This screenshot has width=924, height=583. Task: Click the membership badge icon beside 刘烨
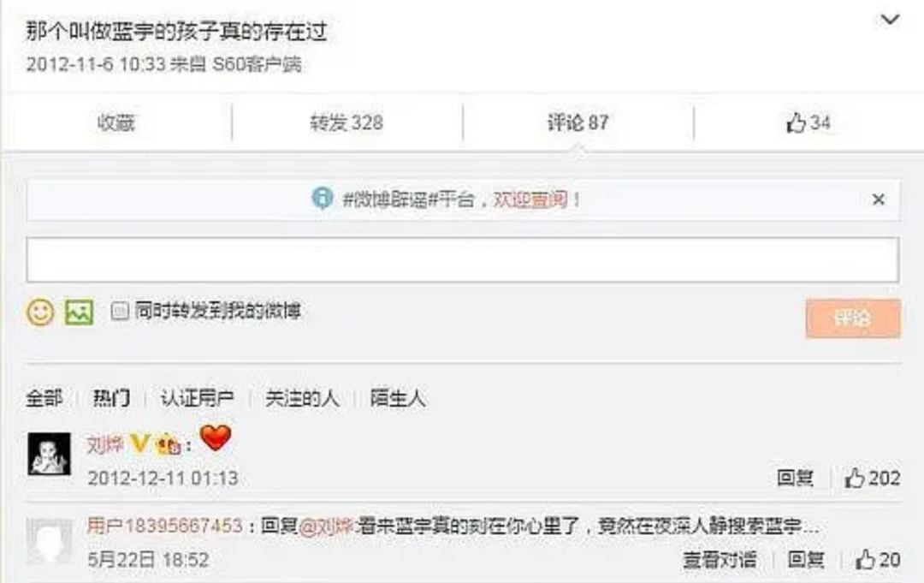coord(168,443)
